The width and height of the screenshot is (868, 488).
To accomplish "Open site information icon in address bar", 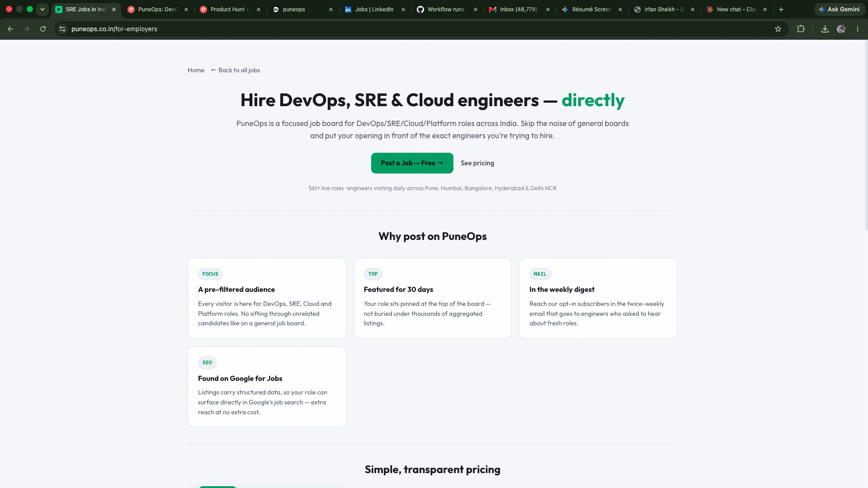I will 63,29.
